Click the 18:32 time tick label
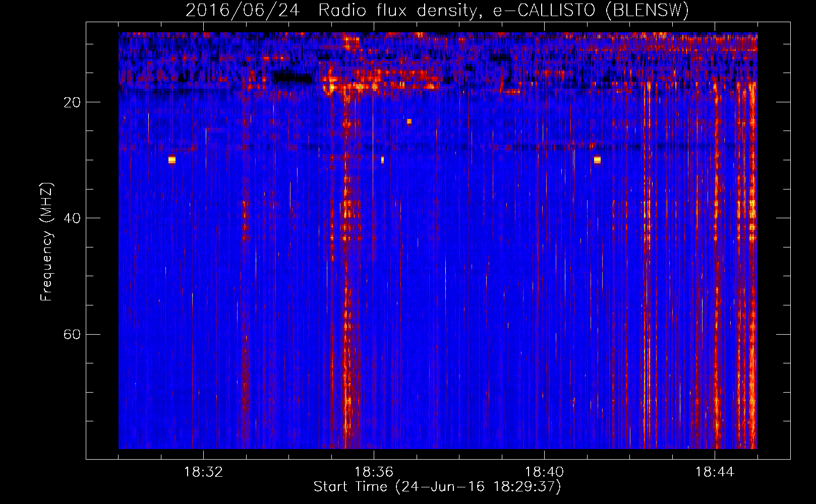 click(203, 472)
